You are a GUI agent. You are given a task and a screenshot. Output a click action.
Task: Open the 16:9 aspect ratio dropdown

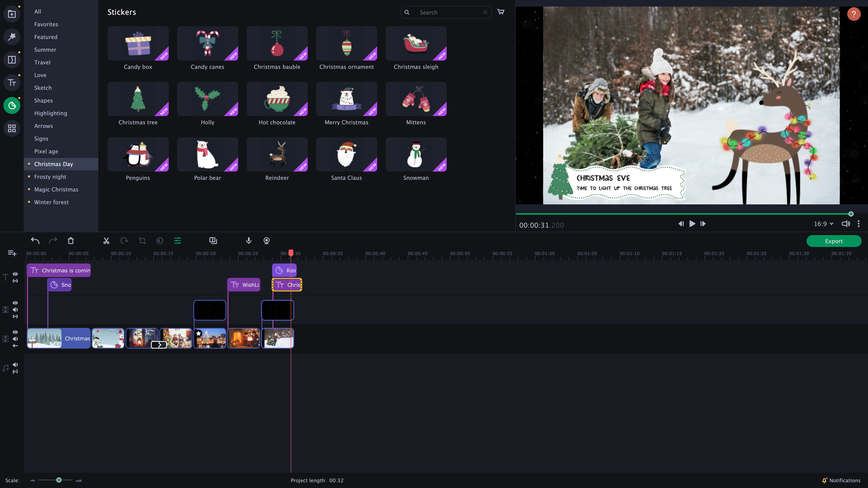tap(823, 224)
